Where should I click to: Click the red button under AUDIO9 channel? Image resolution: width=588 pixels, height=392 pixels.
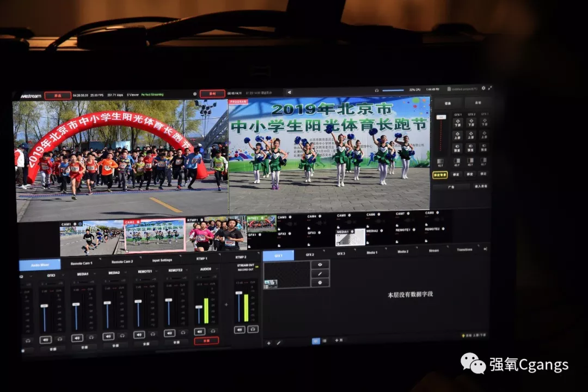[x=206, y=341]
